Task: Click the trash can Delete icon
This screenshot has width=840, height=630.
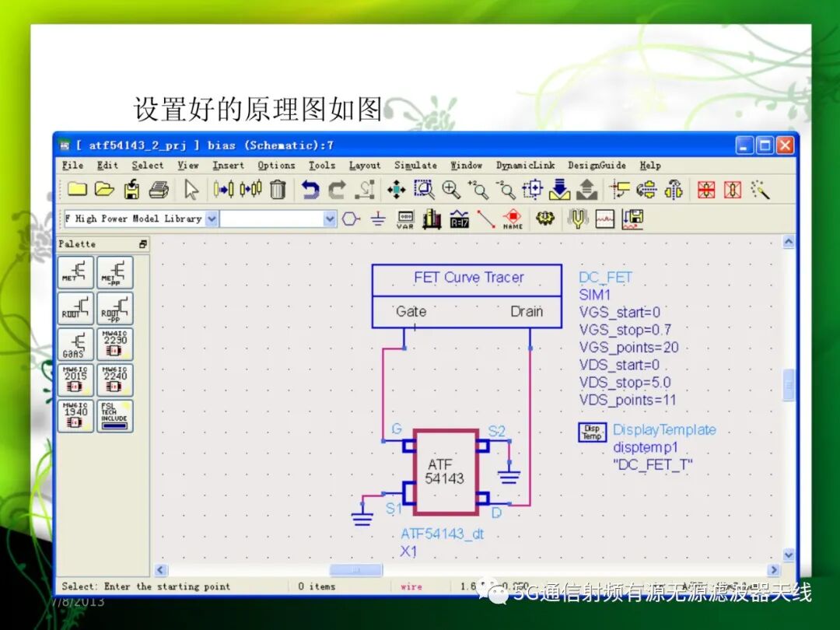Action: click(x=278, y=189)
